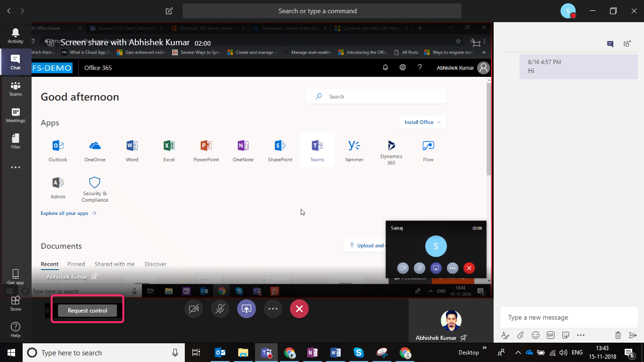Click OneNote app in shared screen
644x362 pixels.
[243, 151]
